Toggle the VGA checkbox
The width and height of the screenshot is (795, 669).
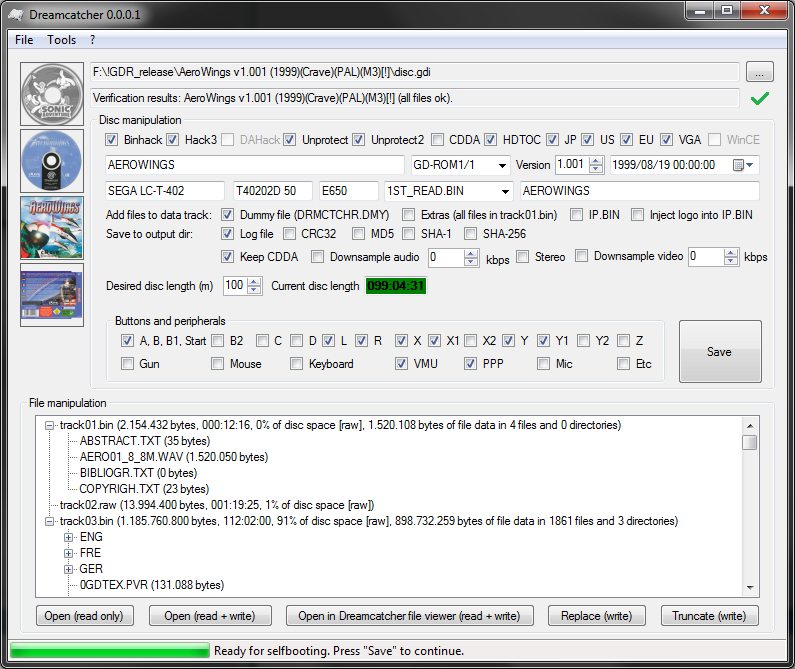click(x=667, y=140)
